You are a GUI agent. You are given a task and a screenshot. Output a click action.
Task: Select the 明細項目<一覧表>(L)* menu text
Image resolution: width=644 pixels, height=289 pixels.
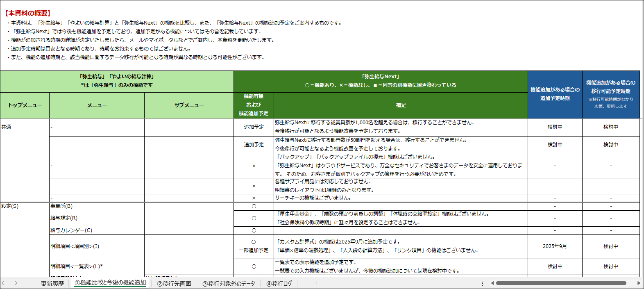(77, 266)
